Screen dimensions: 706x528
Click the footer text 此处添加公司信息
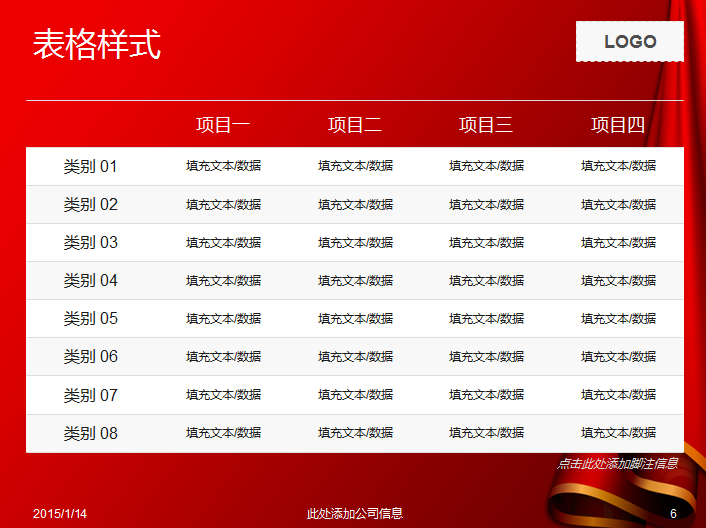355,514
